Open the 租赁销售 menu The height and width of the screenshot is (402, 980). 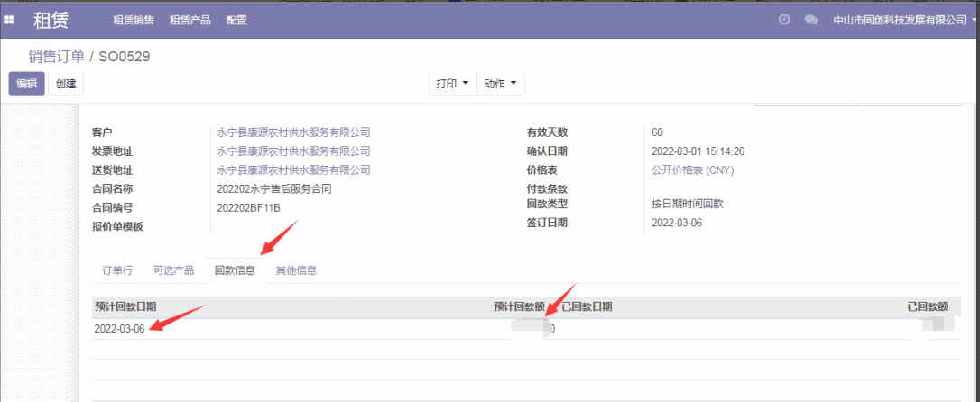[133, 20]
